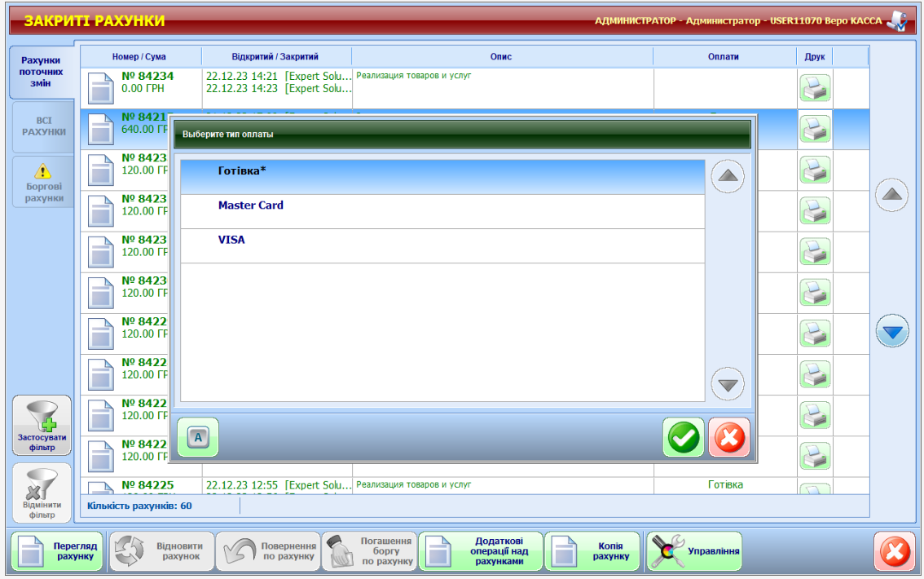Click the Відмінити фільтр funnel button
Image resolution: width=924 pixels, height=579 pixels.
[x=42, y=493]
